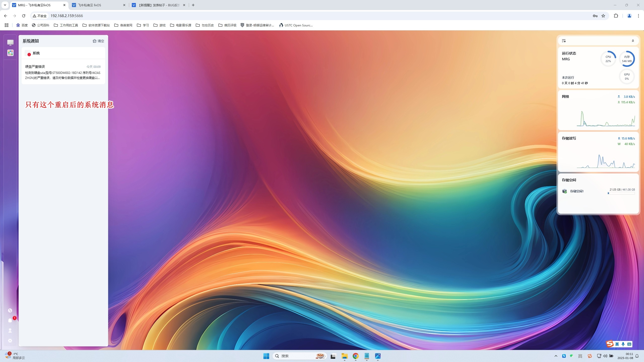This screenshot has height=362, width=644.
Task: Open the 各类官网 bookmark folder
Action: [123, 25]
